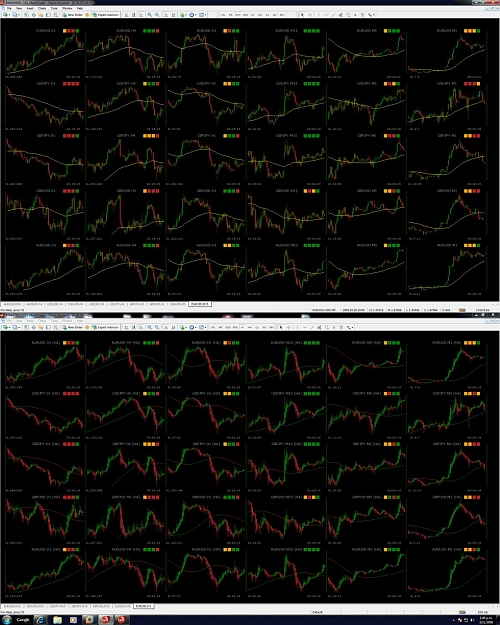Click Zoom Out magnifier in lower toolbar

pos(157,327)
